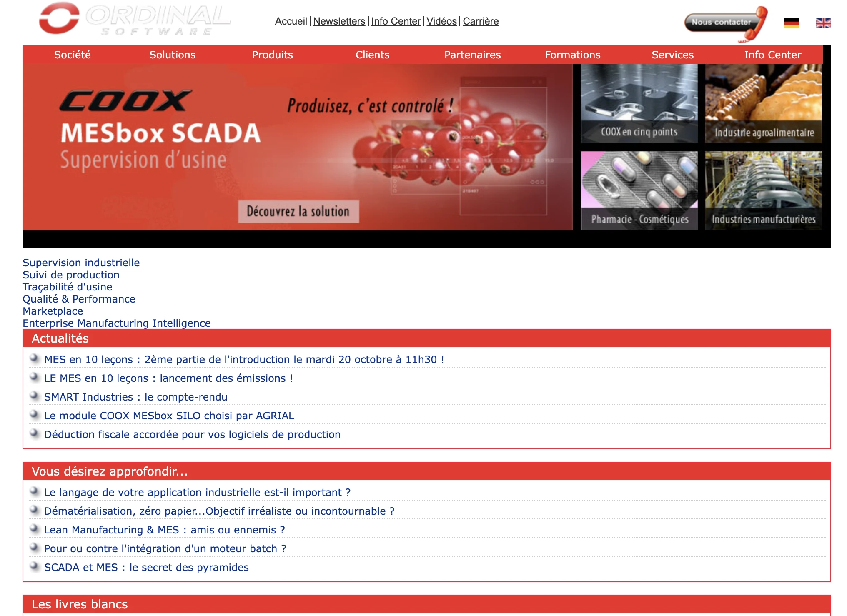The image size is (847, 616).
Task: Open the Carrière link
Action: click(481, 21)
